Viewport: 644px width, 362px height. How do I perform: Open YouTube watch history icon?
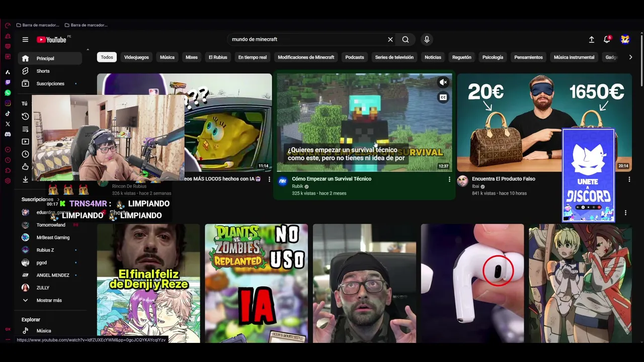tap(25, 116)
